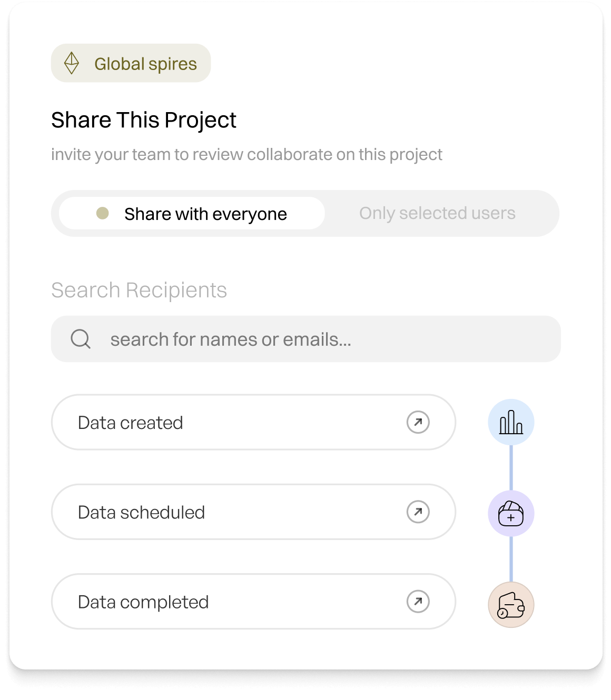
Task: Switch to Only selected users
Action: click(437, 213)
